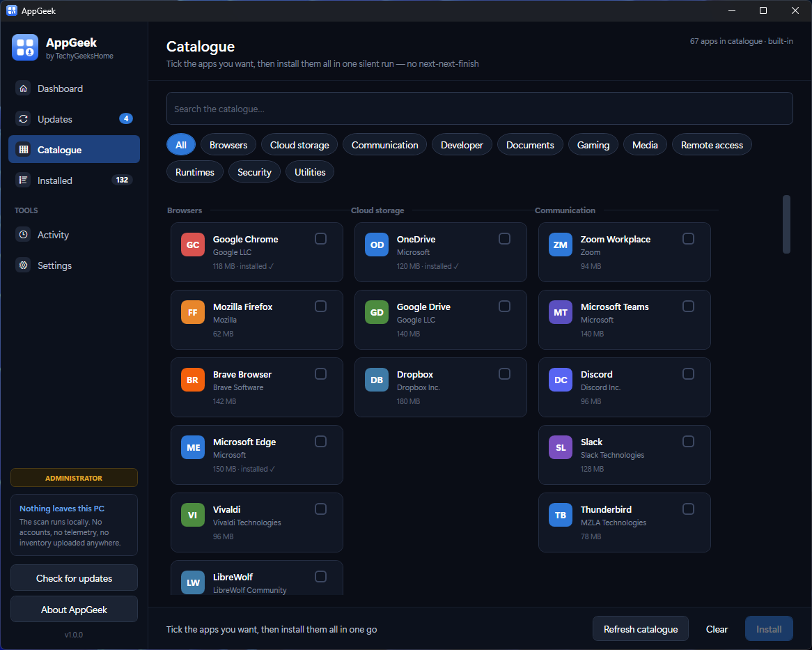Click the Activity clock icon
Viewport: 812px width, 650px height.
pos(23,235)
